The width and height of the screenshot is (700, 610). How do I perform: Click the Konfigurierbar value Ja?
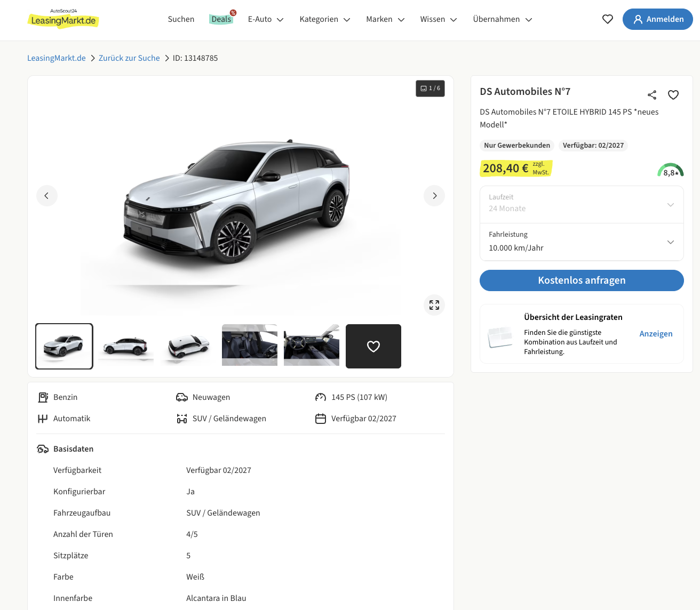coord(190,492)
